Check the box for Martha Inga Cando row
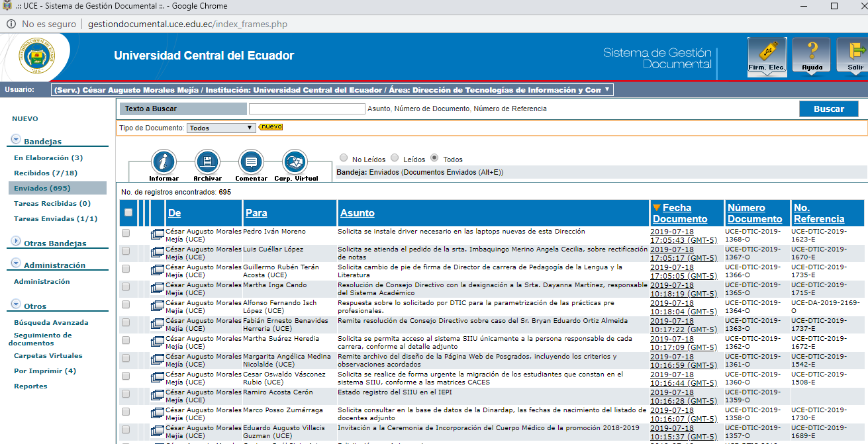Viewport: 868px width, 444px height. [126, 287]
